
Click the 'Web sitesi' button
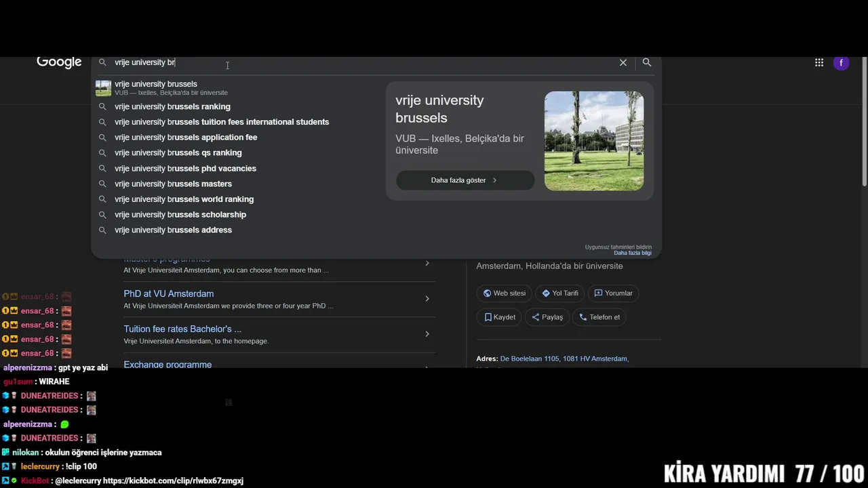click(x=505, y=293)
